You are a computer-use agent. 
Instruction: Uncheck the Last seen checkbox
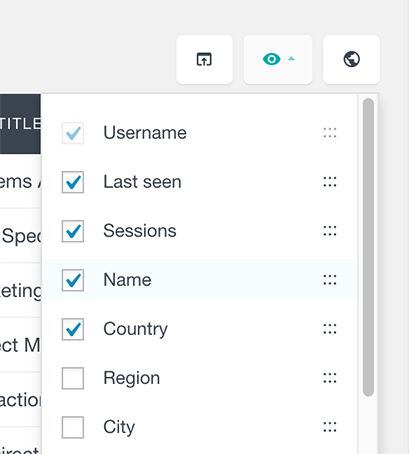73,182
